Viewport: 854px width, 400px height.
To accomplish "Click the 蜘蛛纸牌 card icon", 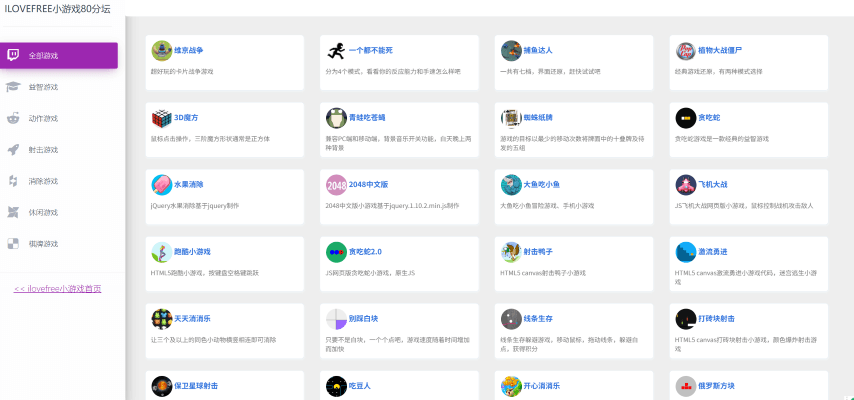I will [x=511, y=118].
